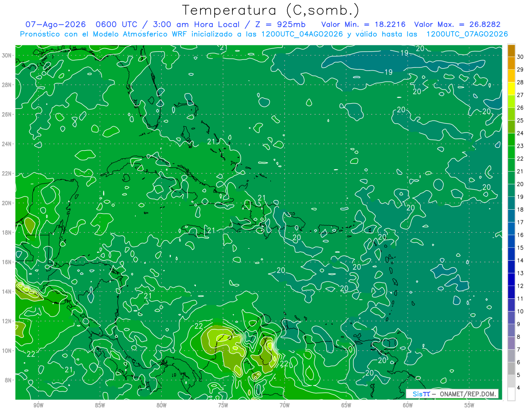
Task: Click the bright yellow band of the color scale
Action: point(511,89)
